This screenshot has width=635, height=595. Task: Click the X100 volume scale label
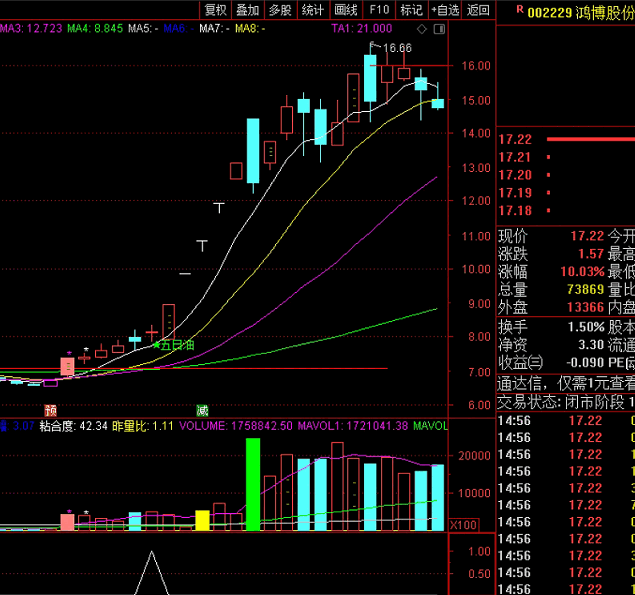[x=463, y=525]
